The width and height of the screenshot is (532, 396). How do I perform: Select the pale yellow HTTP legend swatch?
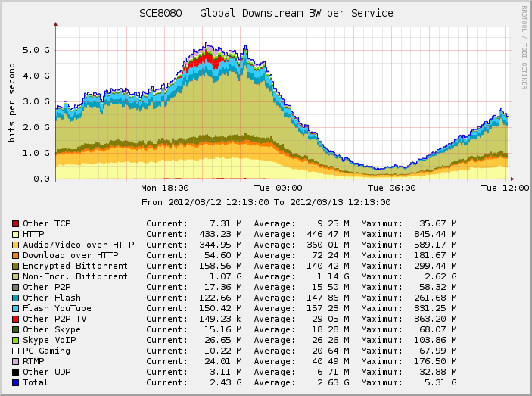15,234
